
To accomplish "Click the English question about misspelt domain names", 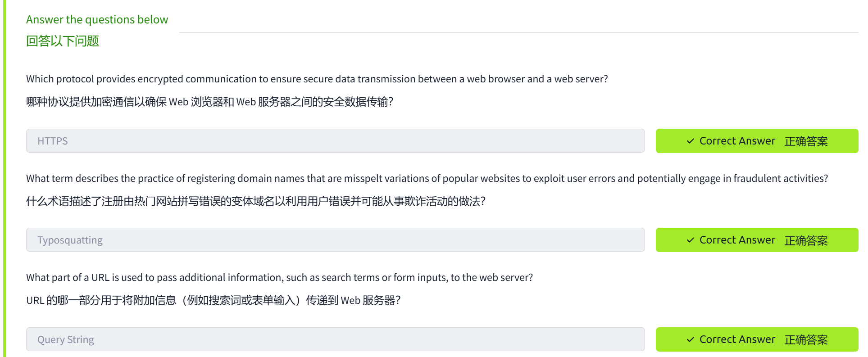I will click(x=427, y=179).
